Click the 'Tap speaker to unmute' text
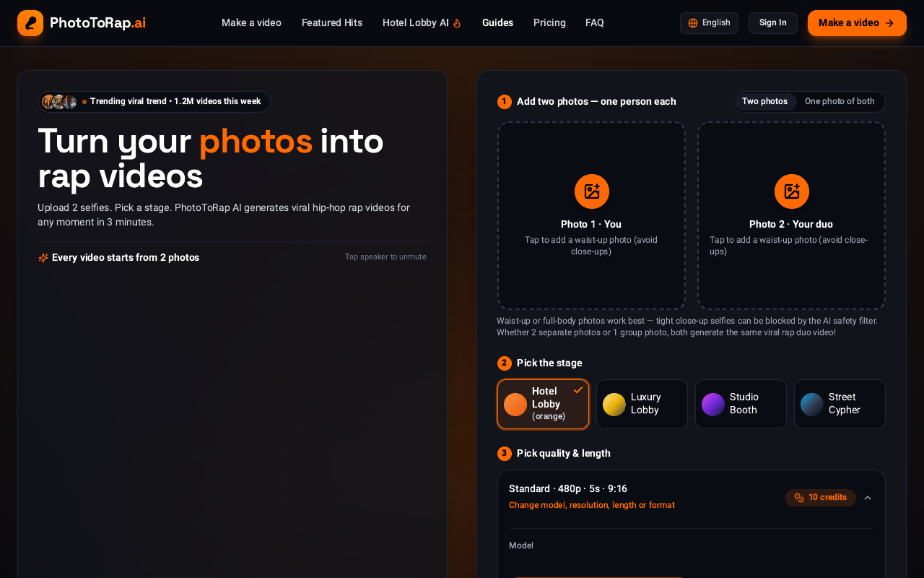This screenshot has height=578, width=924. (385, 257)
